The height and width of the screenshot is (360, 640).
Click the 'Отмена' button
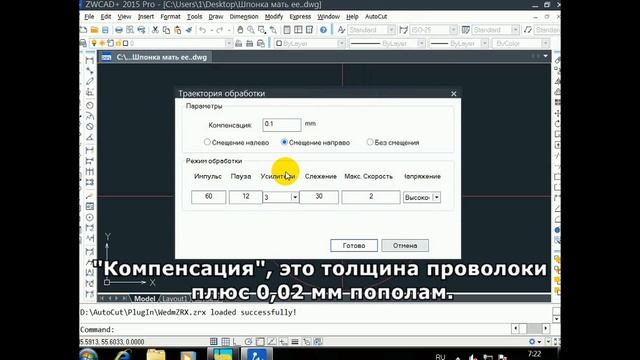coord(405,246)
